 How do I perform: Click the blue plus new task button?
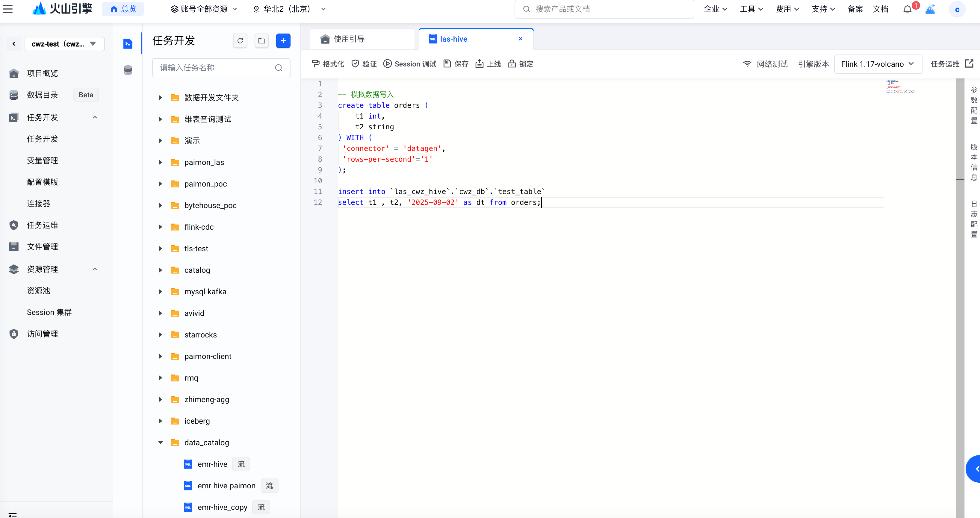pyautogui.click(x=283, y=41)
